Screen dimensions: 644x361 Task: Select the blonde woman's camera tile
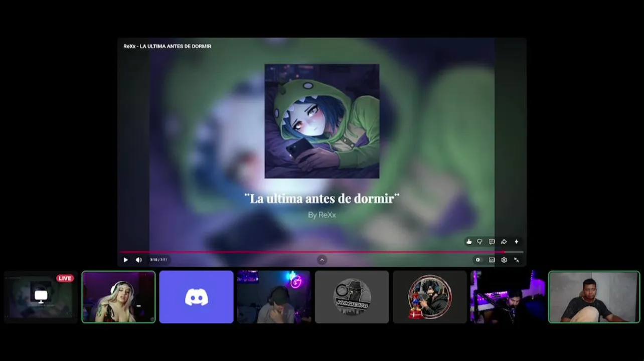118,297
